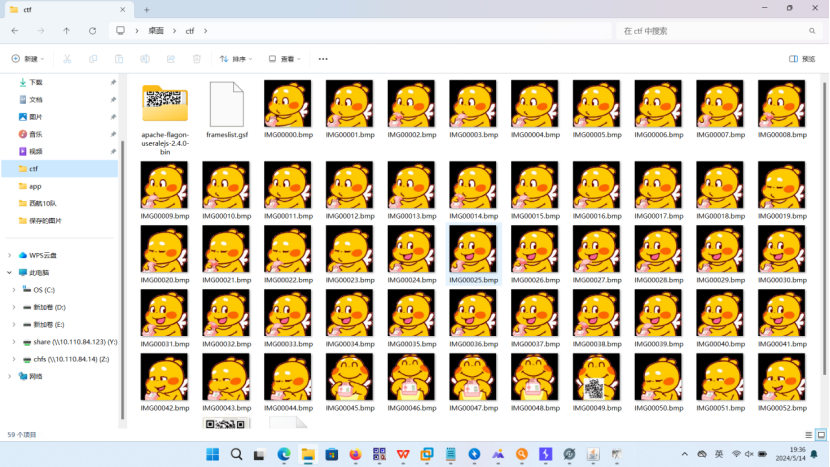Viewport: 830px width, 467px height.
Task: Click the Refresh button in navigation bar
Action: click(x=93, y=31)
